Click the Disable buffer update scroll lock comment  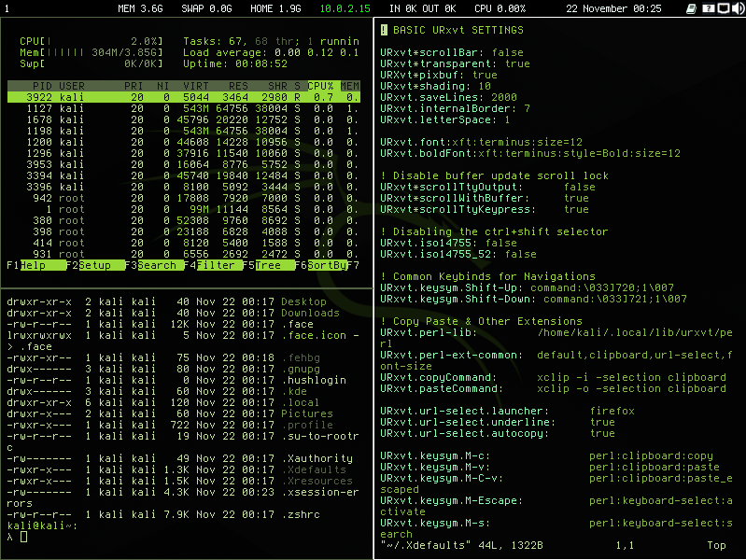pyautogui.click(x=494, y=175)
